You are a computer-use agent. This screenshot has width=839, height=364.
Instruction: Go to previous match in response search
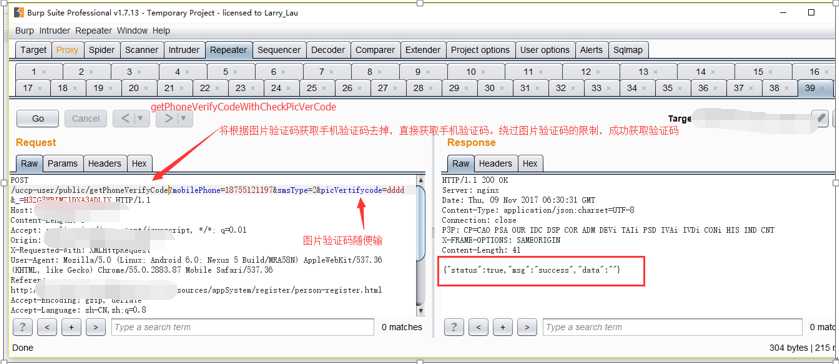(479, 327)
